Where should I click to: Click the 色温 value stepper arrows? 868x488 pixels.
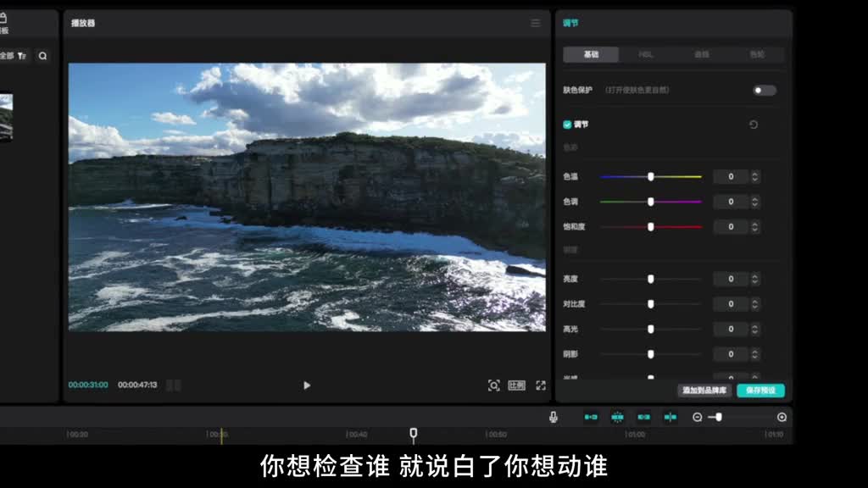coord(755,176)
